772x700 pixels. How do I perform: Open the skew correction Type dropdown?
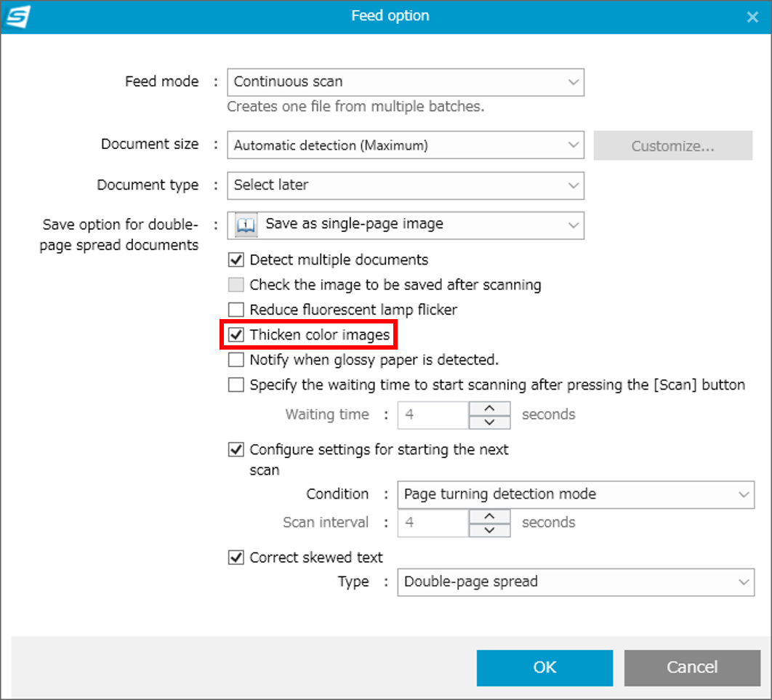[576, 582]
